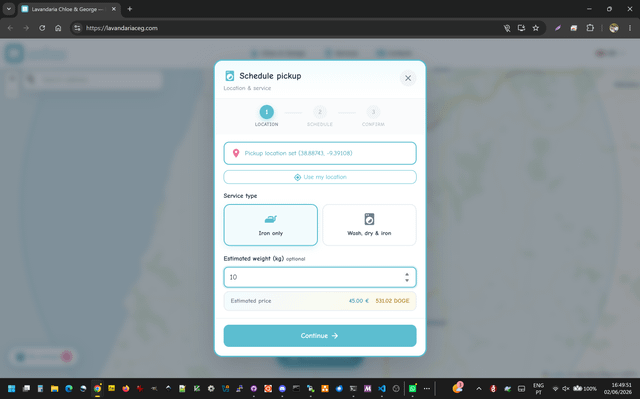This screenshot has height=399, width=640.
Task: Click the ENG PT language indicator
Action: (538, 388)
